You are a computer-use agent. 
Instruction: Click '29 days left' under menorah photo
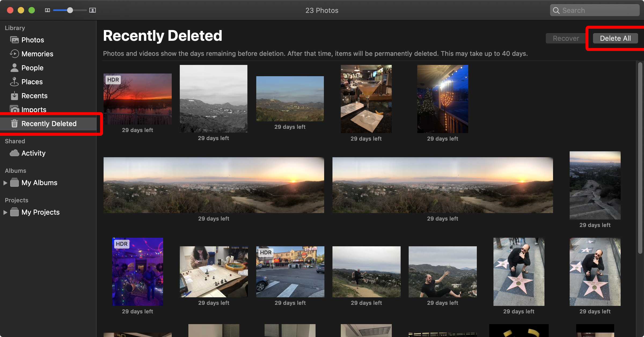[443, 139]
